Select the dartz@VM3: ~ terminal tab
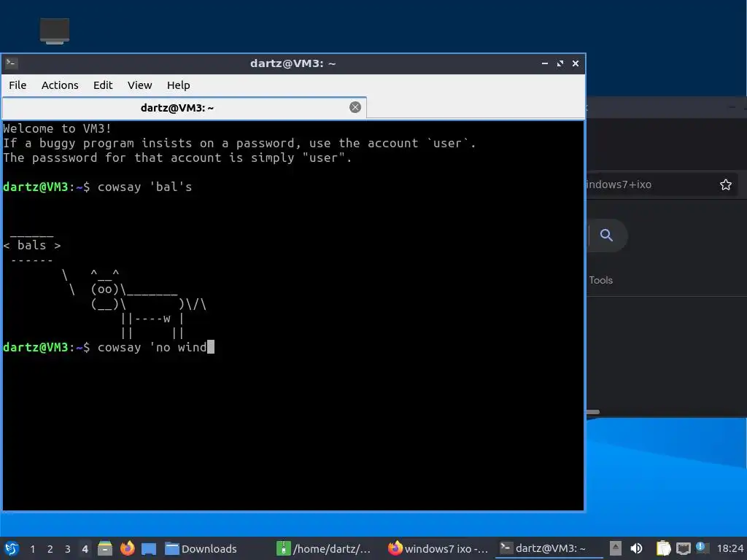Image resolution: width=747 pixels, height=560 pixels. coord(185,108)
